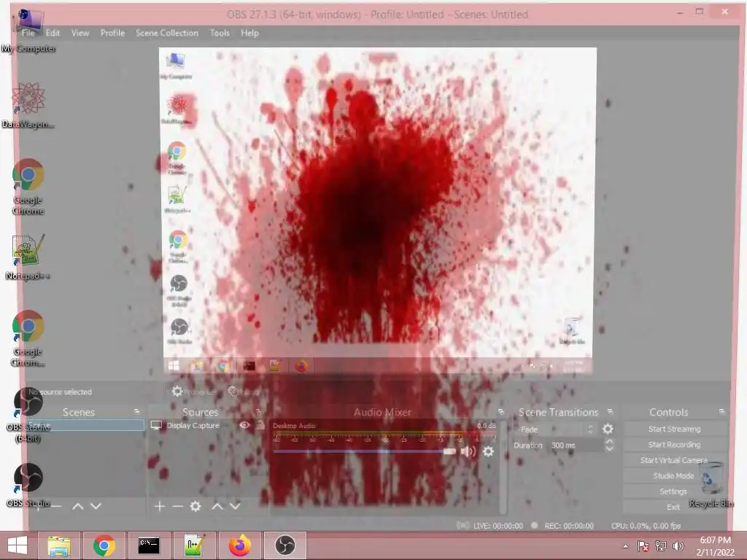Pop out the Sources dock

[258, 411]
